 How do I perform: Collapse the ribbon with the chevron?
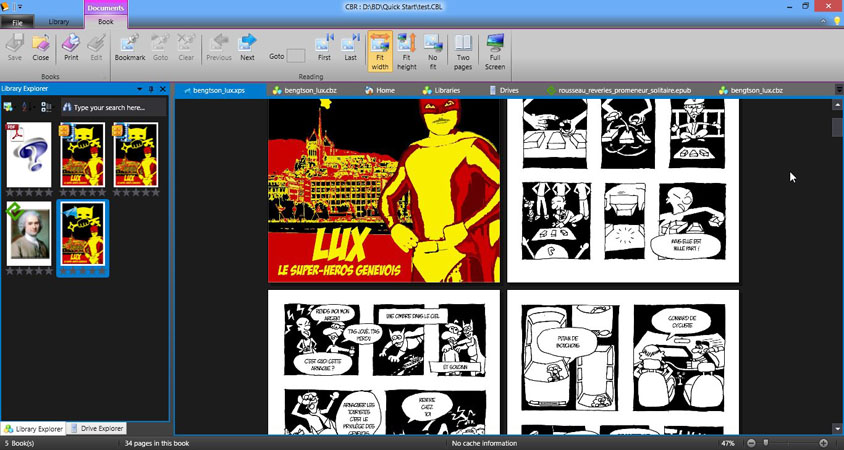[824, 21]
